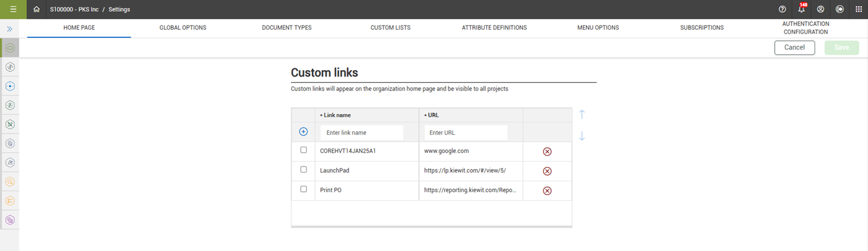
Task: Check the Print PO row checkbox
Action: point(303,189)
